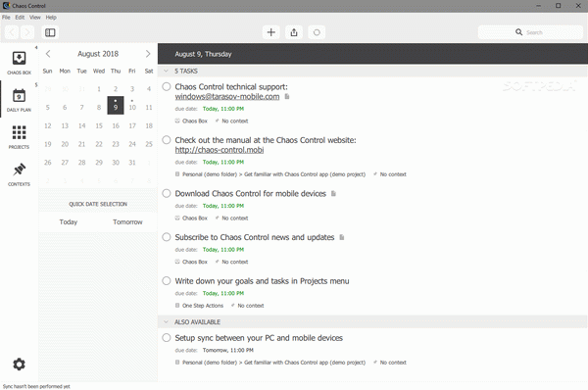Collapse the 5 TASKS section
The height and width of the screenshot is (390, 588).
point(166,71)
